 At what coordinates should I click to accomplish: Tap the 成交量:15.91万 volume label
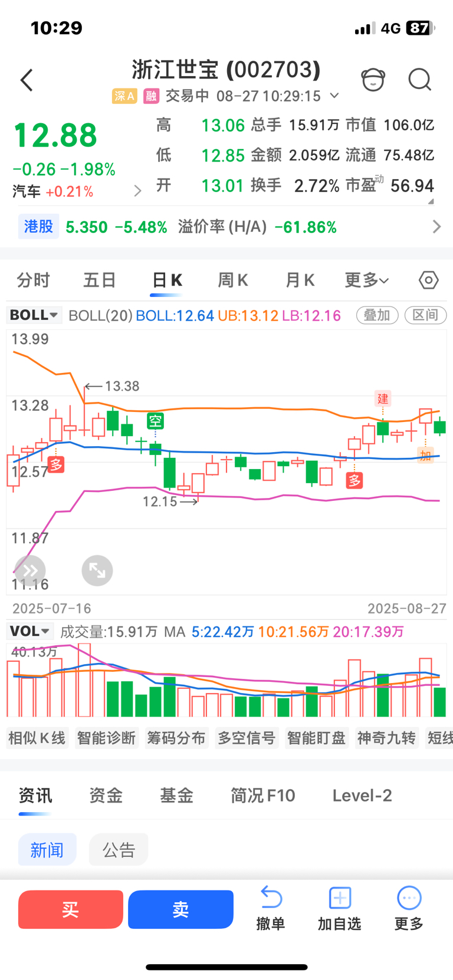click(109, 632)
